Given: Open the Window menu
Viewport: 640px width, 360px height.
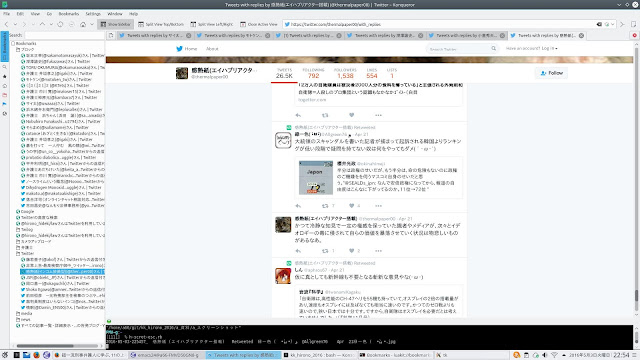Looking at the screenshot, I should click(x=115, y=14).
